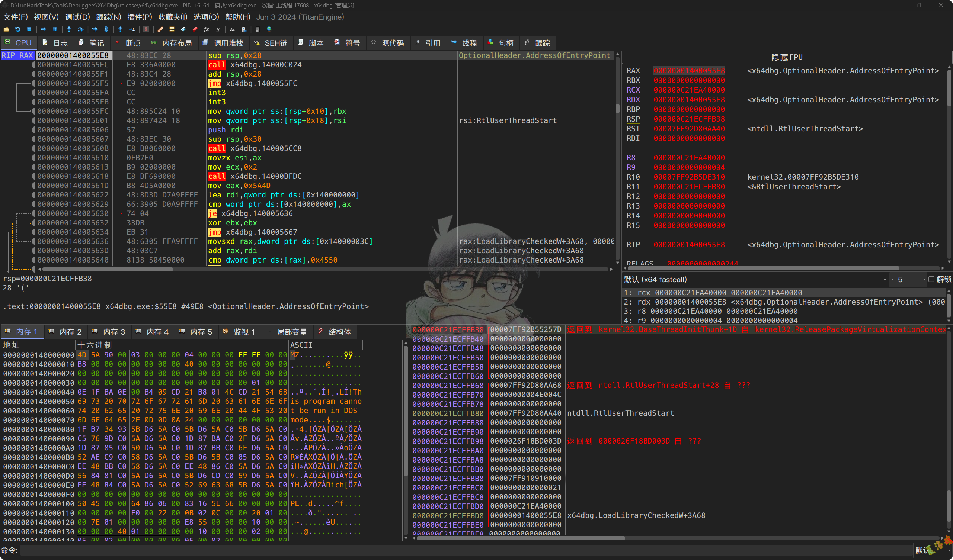
Task: Click the globe icon at toolbar end
Action: pyautogui.click(x=269, y=29)
